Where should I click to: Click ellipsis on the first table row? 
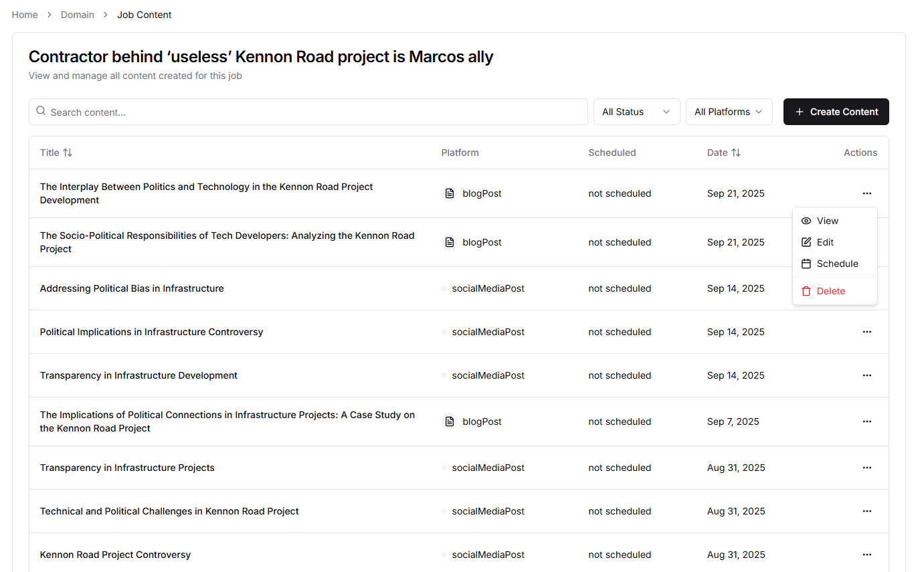866,193
